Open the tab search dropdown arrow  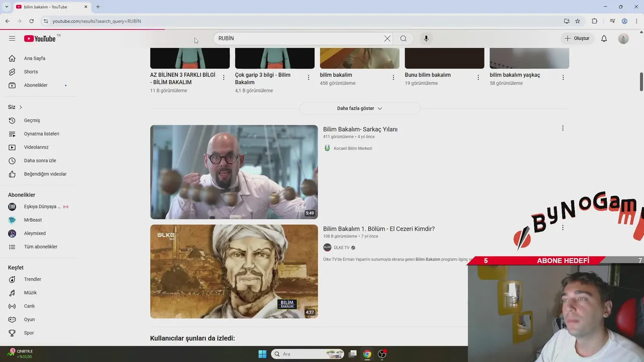point(6,7)
